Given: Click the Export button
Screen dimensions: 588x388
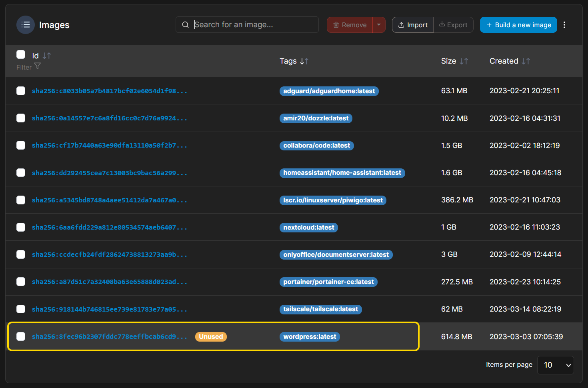Looking at the screenshot, I should click(453, 25).
